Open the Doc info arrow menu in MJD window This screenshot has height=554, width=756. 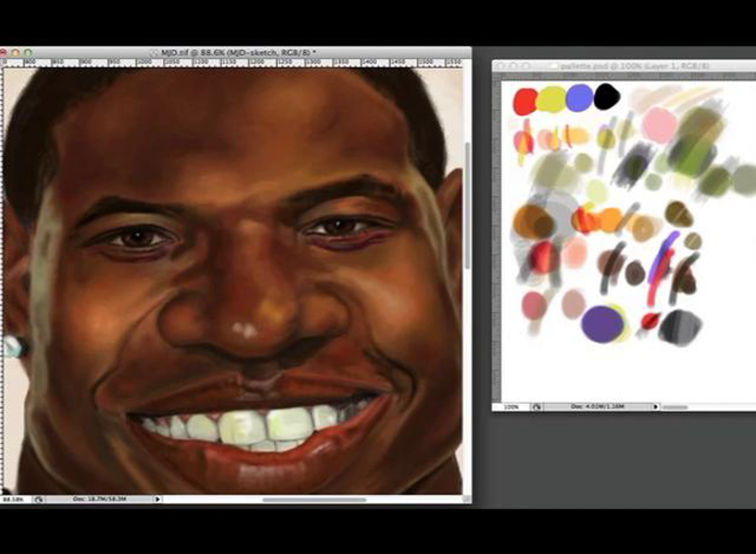[157, 499]
